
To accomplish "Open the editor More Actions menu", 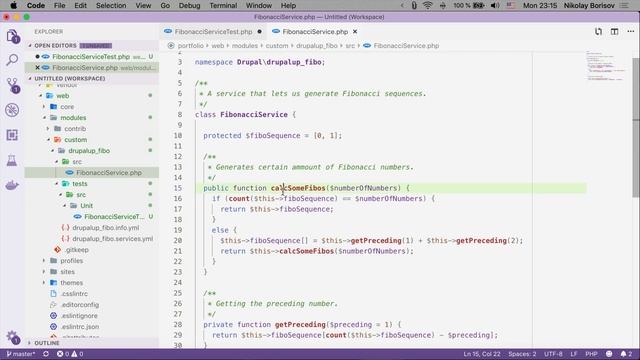I will 631,31.
